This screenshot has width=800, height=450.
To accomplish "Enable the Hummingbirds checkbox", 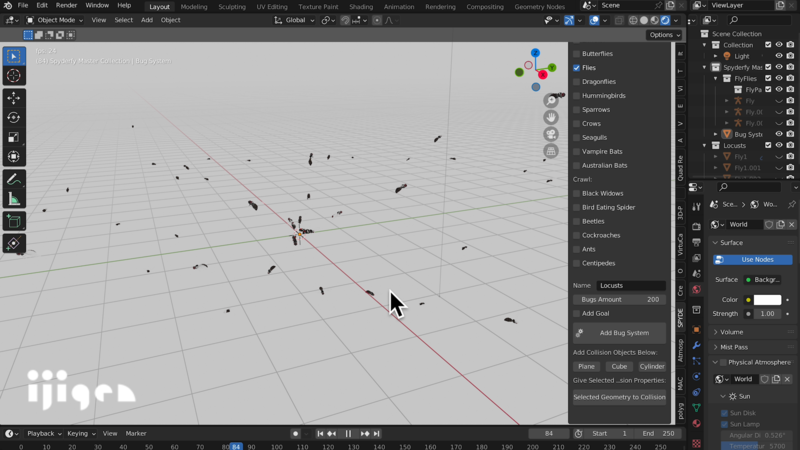I will click(x=577, y=96).
